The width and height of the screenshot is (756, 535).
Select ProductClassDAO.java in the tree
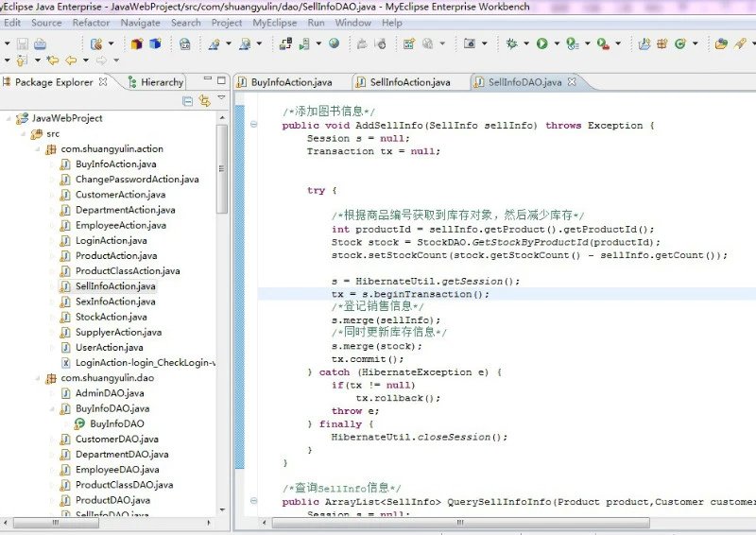tap(124, 485)
